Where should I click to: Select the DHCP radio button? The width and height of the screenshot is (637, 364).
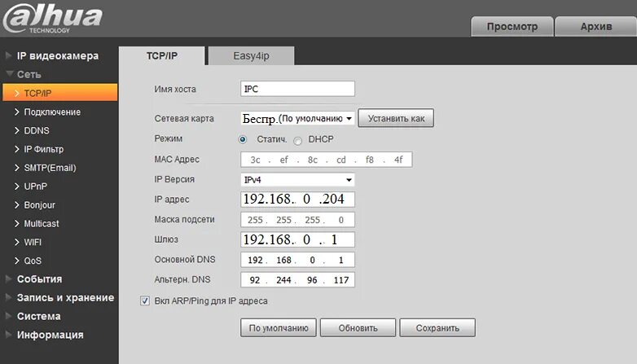coord(298,141)
